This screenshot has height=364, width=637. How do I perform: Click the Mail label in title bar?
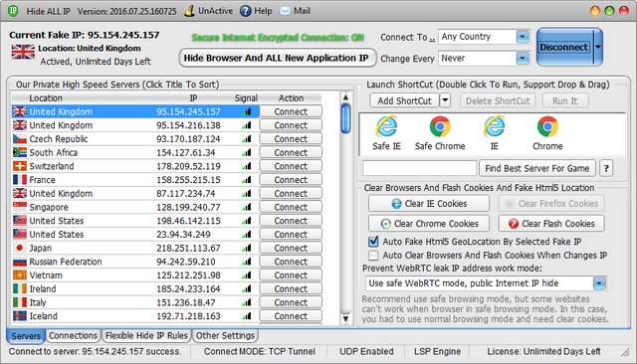[302, 11]
